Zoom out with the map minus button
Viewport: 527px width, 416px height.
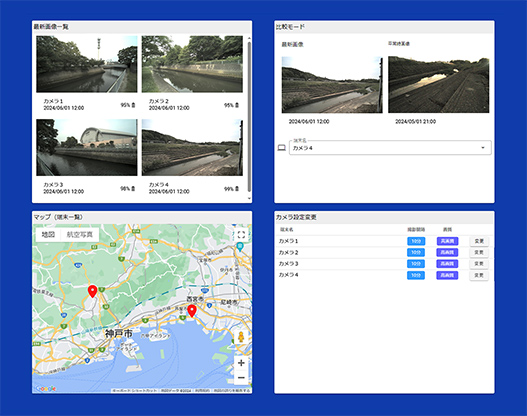point(241,378)
